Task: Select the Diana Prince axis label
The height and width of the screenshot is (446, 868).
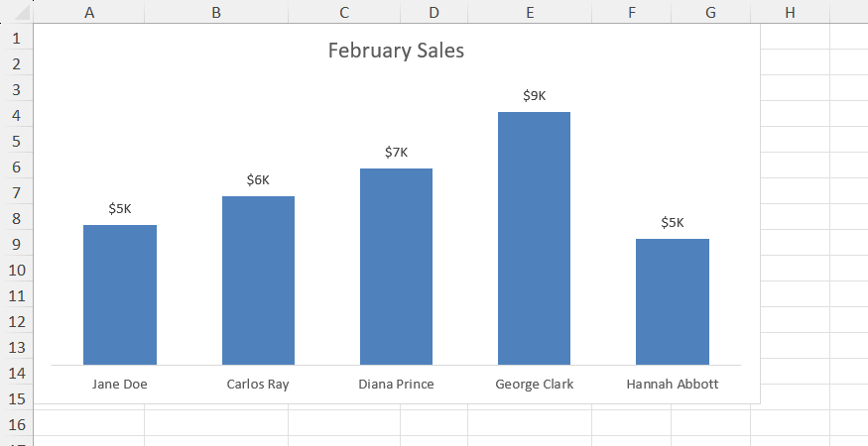Action: [x=397, y=384]
